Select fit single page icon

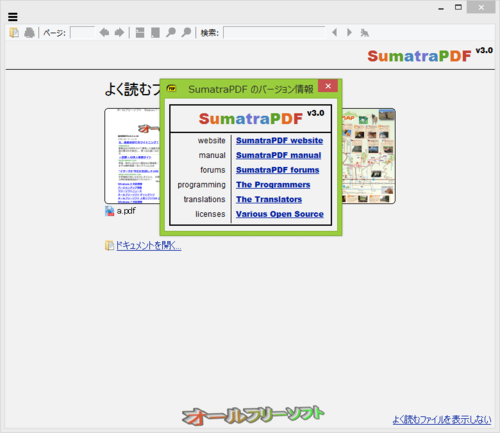155,33
